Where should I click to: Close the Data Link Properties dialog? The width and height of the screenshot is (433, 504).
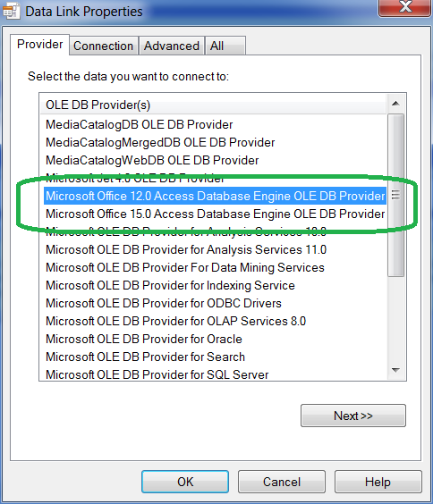404,6
